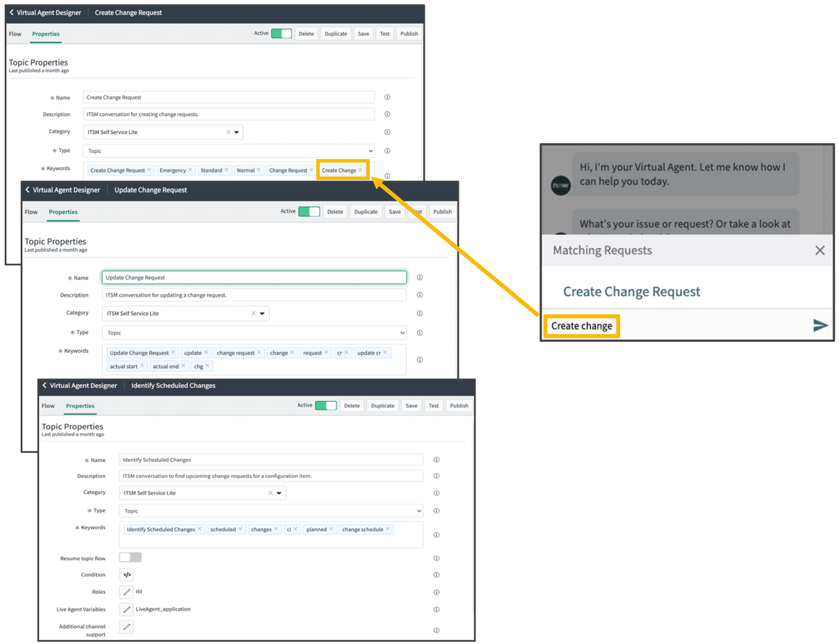Switch to the Flow tab for Update Change Request

(31, 212)
